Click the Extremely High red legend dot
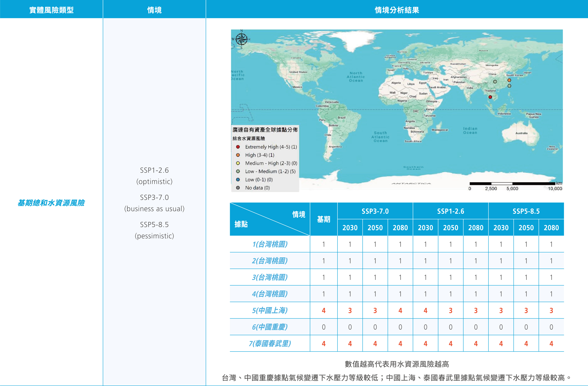Screen dimensions: 588x386 (238, 147)
